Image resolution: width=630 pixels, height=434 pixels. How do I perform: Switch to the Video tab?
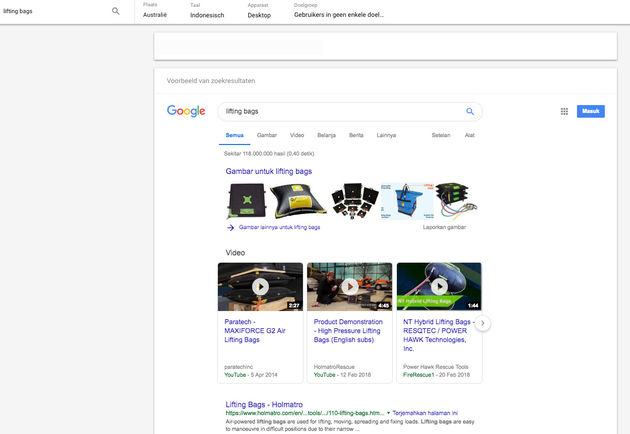[x=297, y=135]
